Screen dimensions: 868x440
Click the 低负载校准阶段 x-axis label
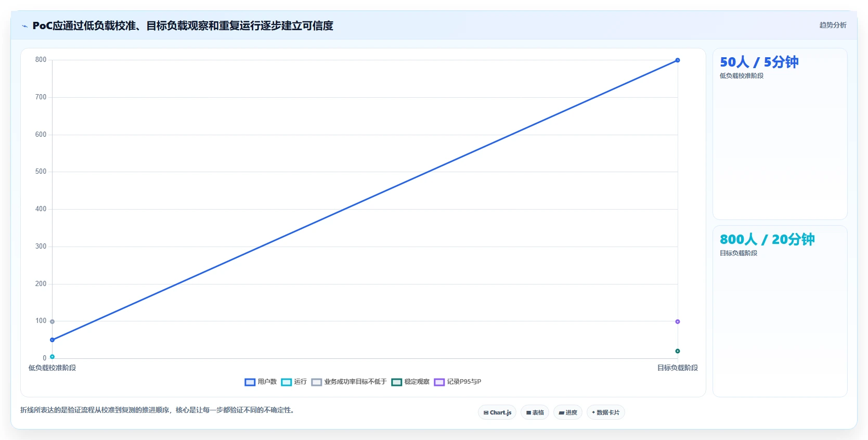[52, 368]
